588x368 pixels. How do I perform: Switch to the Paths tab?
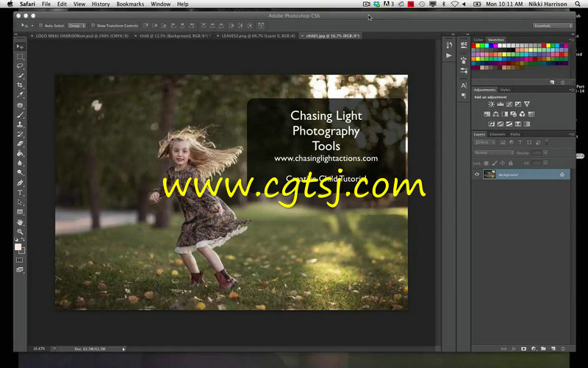(x=515, y=134)
